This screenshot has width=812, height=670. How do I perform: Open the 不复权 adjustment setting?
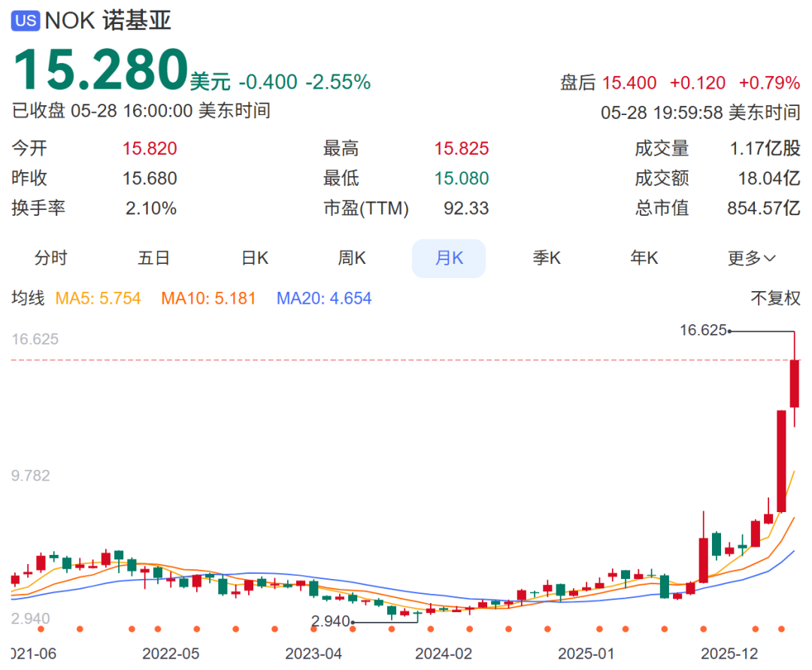click(775, 299)
